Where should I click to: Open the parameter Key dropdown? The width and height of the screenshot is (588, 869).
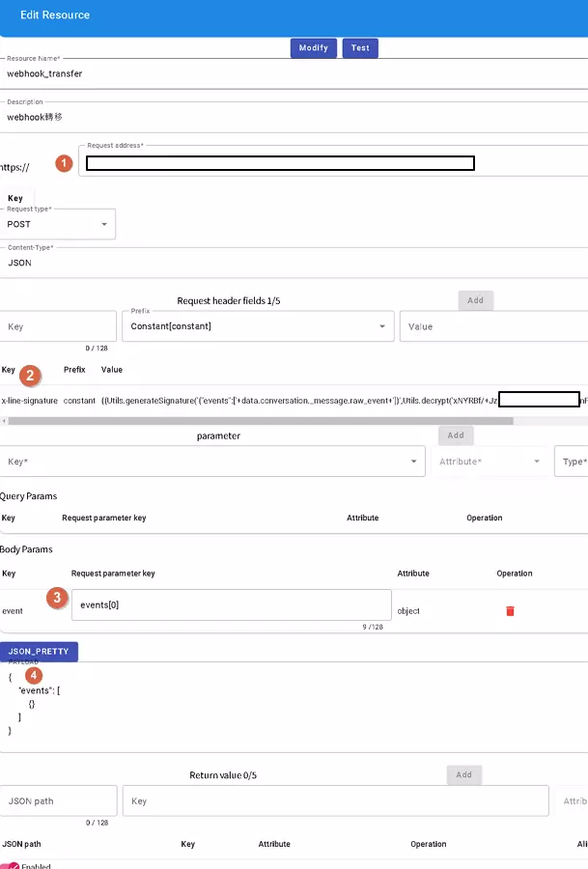pyautogui.click(x=212, y=462)
